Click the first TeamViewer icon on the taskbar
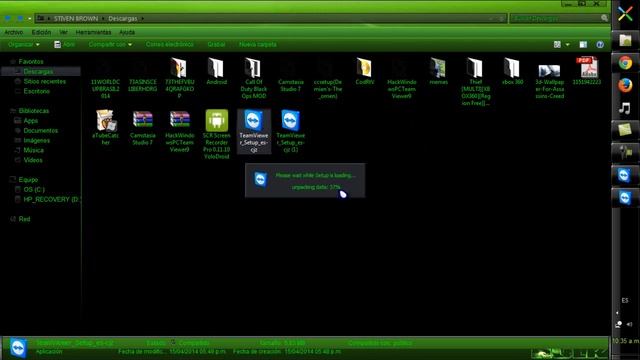 [x=624, y=175]
